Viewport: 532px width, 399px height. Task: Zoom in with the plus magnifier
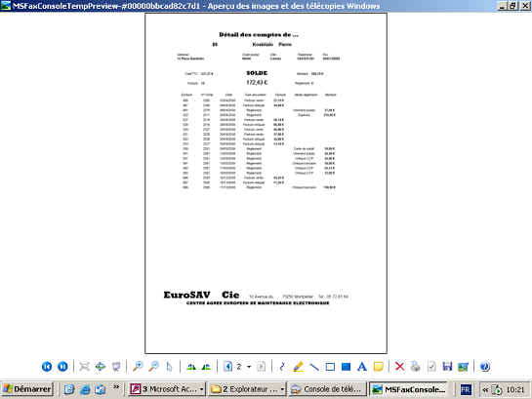point(138,367)
